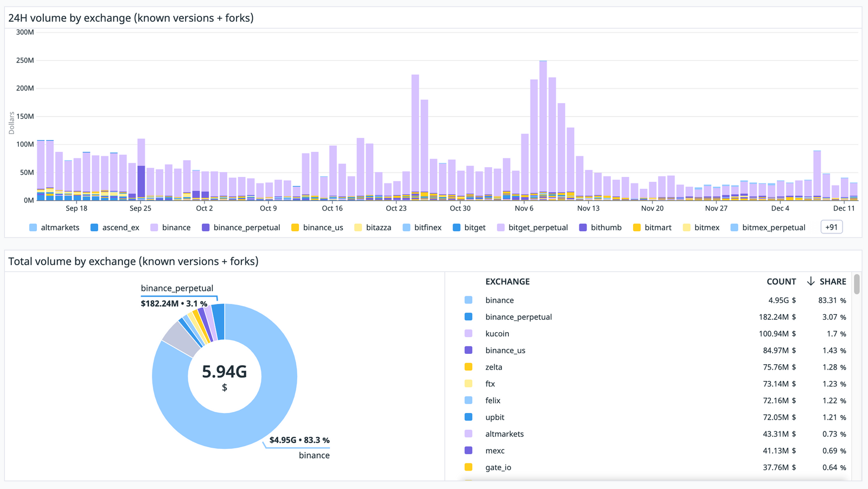Click the bithumb legend color square
The height and width of the screenshot is (489, 868).
[x=583, y=227]
